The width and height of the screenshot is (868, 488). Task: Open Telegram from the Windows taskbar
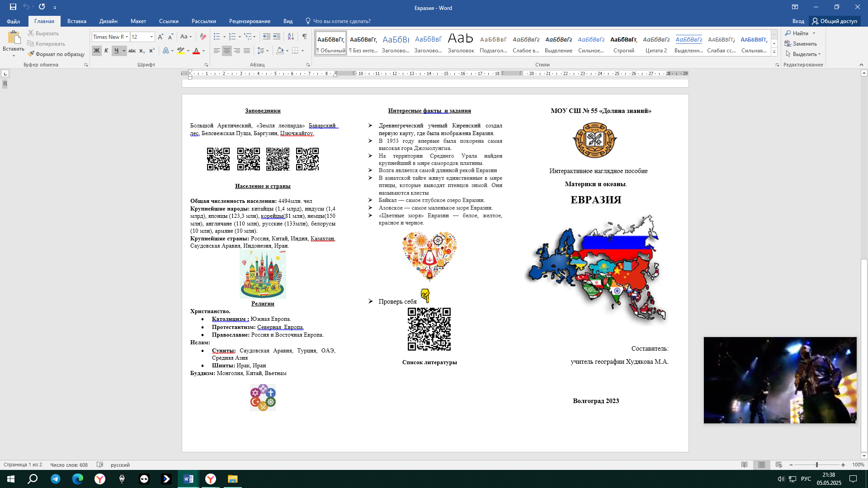click(55, 479)
